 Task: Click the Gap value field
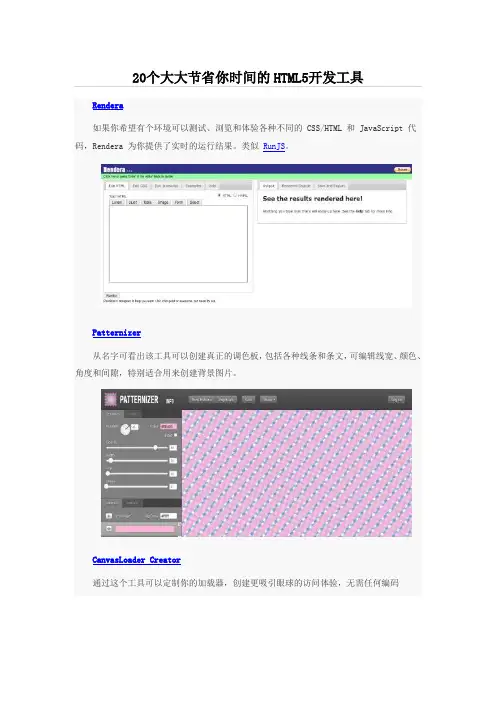pyautogui.click(x=173, y=474)
